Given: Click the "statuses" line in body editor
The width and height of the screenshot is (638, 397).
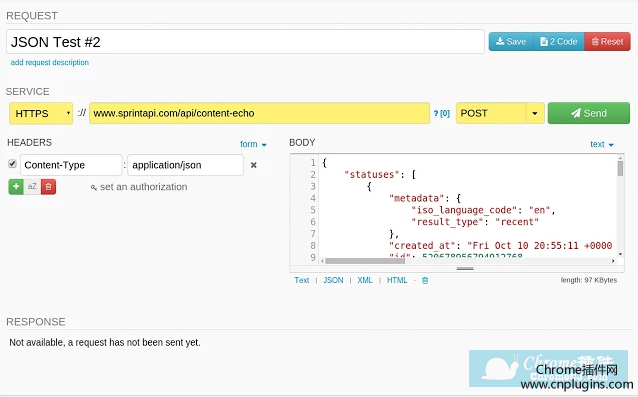Looking at the screenshot, I should [380, 175].
